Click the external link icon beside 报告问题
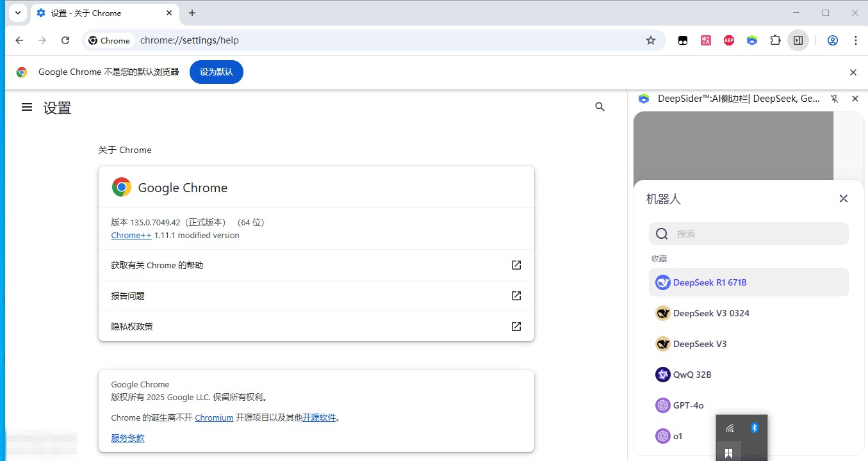The height and width of the screenshot is (461, 868). tap(516, 296)
